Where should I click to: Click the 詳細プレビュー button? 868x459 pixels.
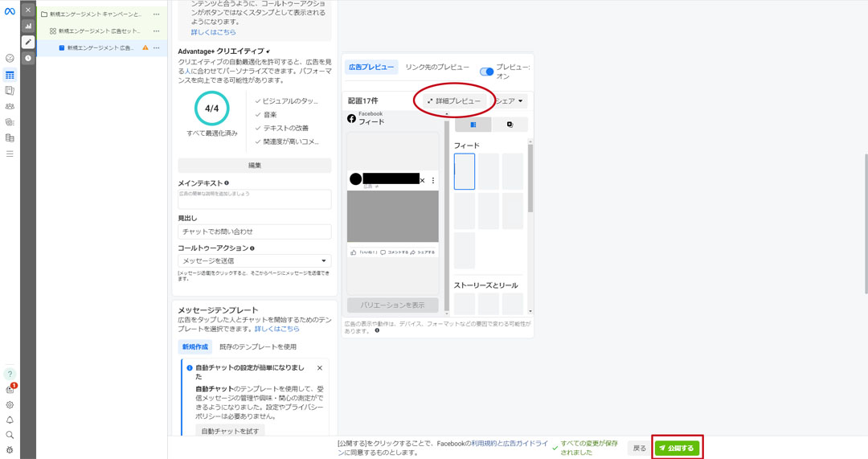click(454, 100)
